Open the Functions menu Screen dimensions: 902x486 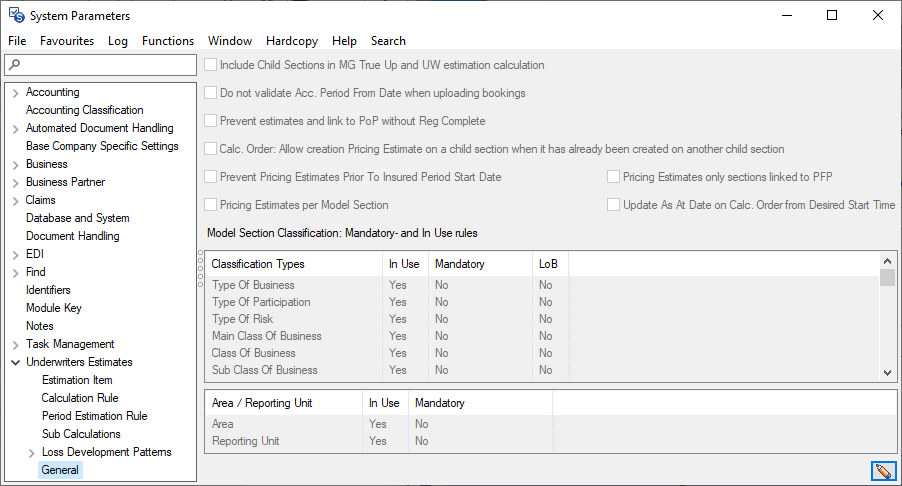[167, 41]
